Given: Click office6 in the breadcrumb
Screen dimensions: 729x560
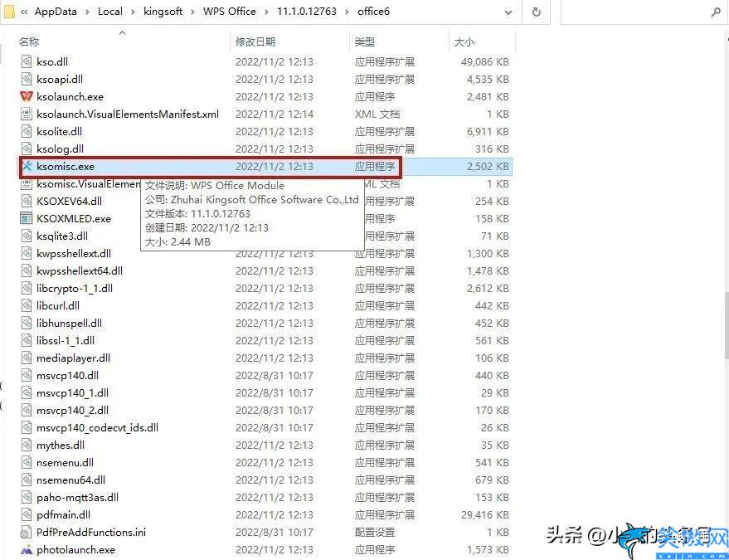Looking at the screenshot, I should tap(373, 12).
